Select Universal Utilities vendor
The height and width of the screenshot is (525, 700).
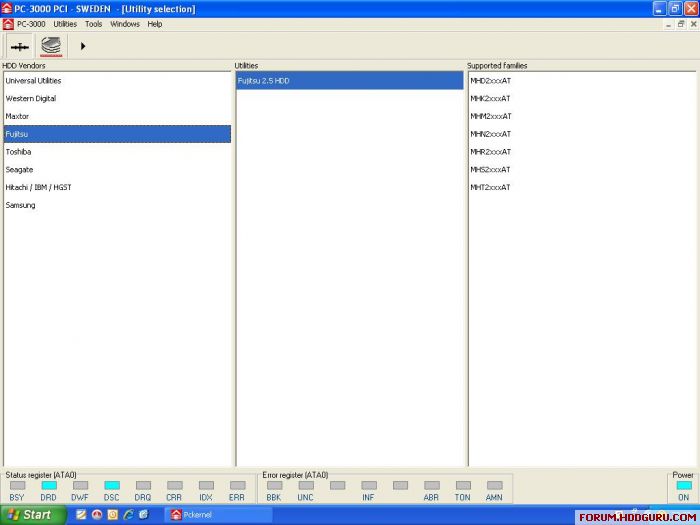[117, 81]
